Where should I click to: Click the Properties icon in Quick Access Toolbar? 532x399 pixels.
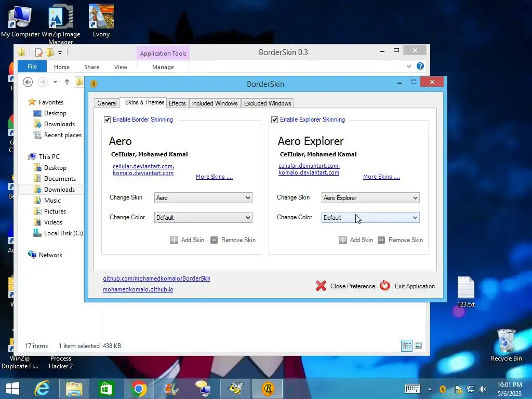click(x=39, y=52)
